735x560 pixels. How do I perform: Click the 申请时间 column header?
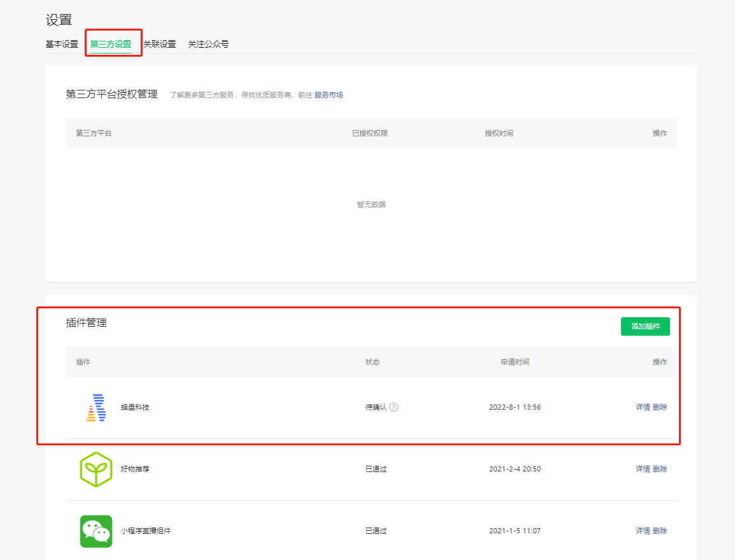(515, 362)
